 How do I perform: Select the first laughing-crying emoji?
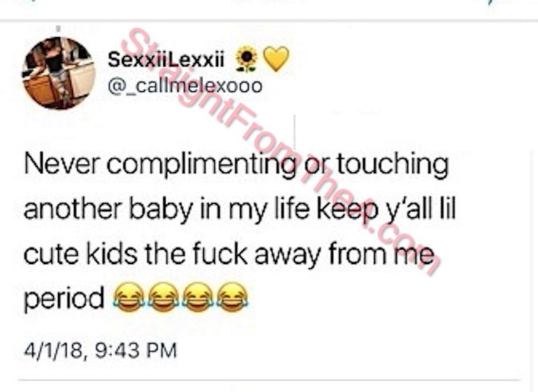(129, 297)
